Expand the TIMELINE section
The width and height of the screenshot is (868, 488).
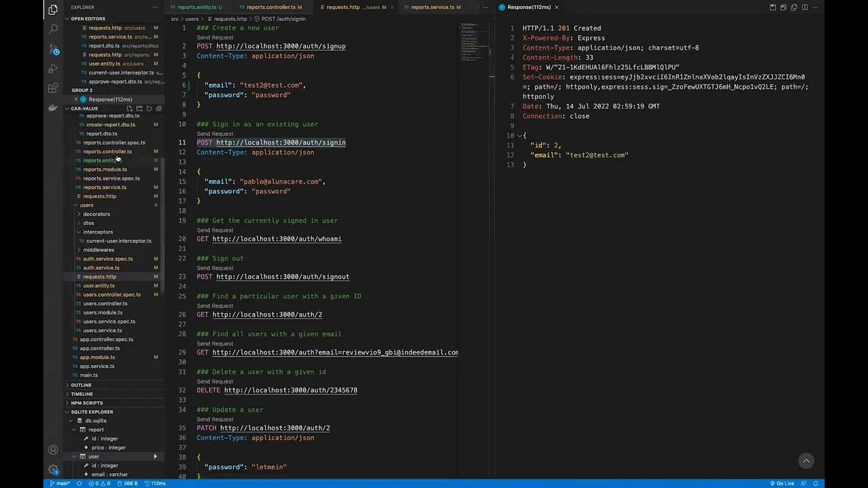coord(81,394)
